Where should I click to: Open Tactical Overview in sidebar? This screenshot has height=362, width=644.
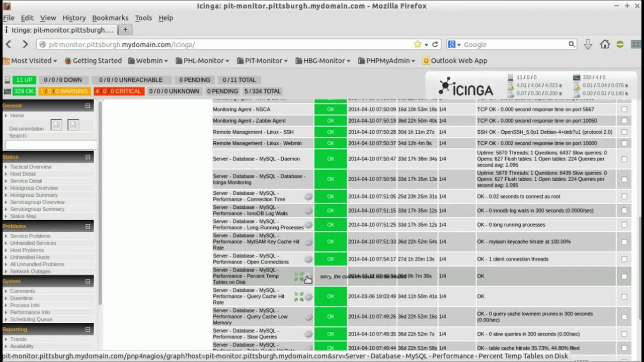31,167
